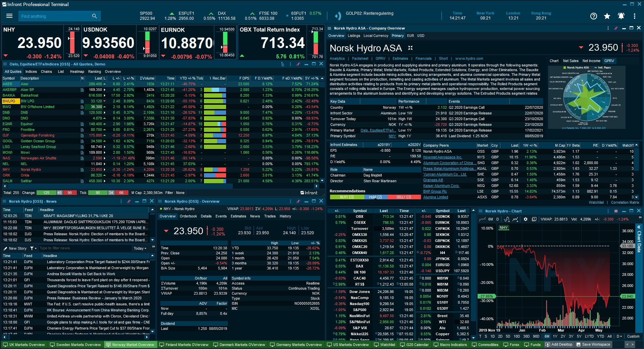
Task: Open the alerts bell icon
Action: [x=621, y=16]
